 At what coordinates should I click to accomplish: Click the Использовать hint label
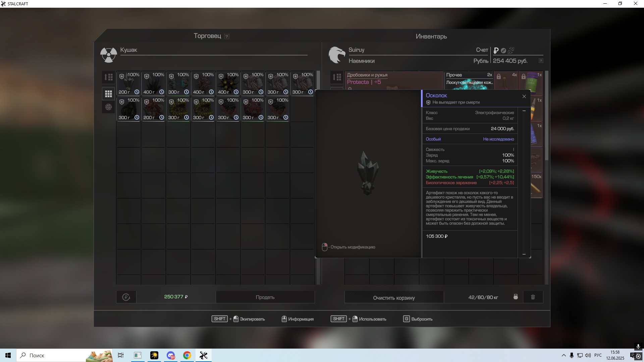[x=372, y=319]
